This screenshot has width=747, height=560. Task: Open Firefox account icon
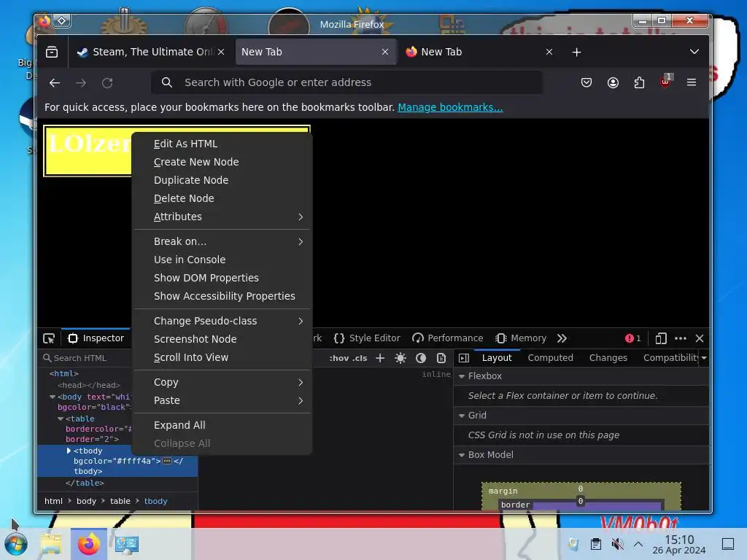613,83
